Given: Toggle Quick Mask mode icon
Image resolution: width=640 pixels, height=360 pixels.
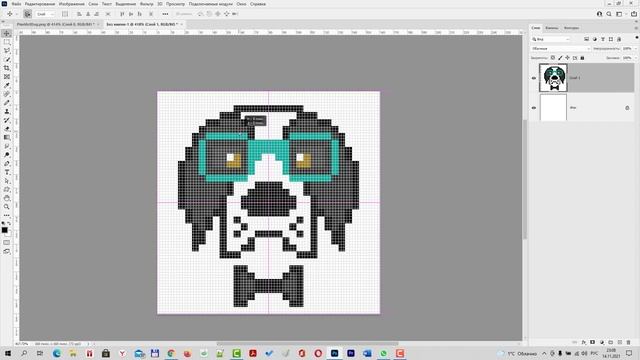Looking at the screenshot, I should click(x=7, y=242).
